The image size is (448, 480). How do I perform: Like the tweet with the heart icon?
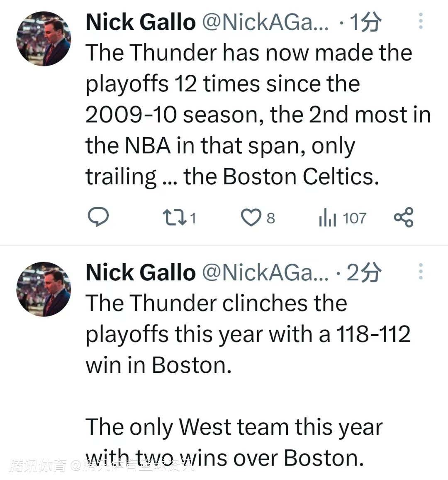[x=251, y=218]
